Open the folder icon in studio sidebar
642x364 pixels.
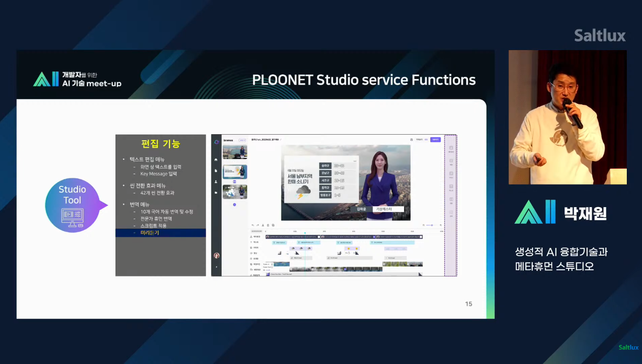(x=216, y=192)
